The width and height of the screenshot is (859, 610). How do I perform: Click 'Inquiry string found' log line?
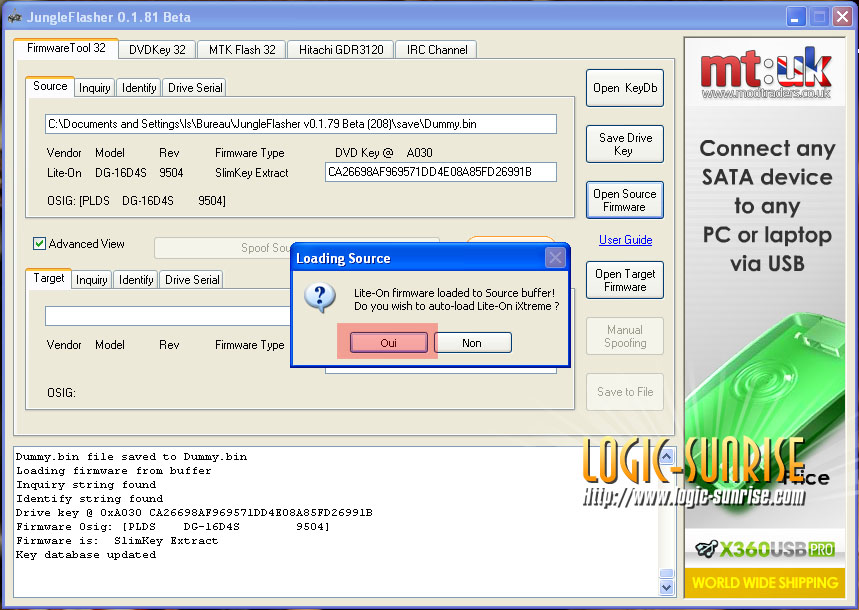click(86, 484)
